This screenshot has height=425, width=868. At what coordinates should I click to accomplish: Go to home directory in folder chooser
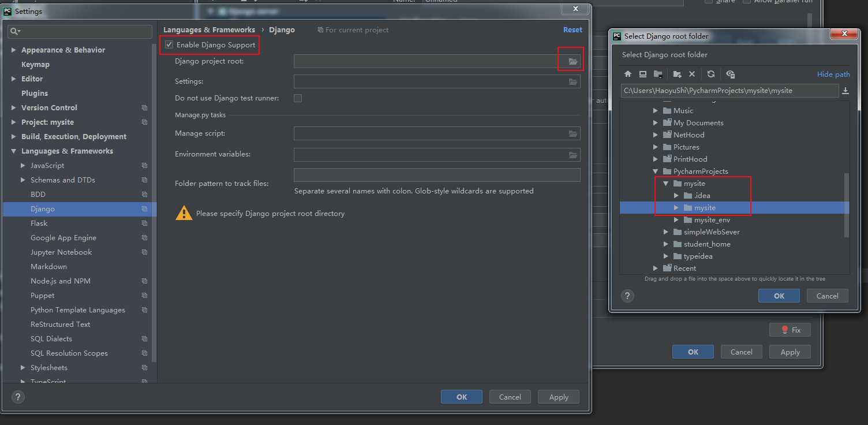click(x=628, y=74)
